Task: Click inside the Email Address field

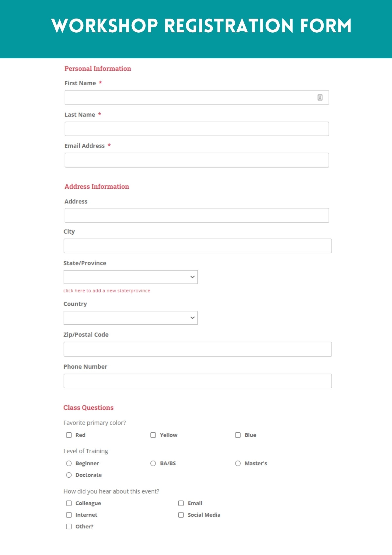Action: pos(196,160)
